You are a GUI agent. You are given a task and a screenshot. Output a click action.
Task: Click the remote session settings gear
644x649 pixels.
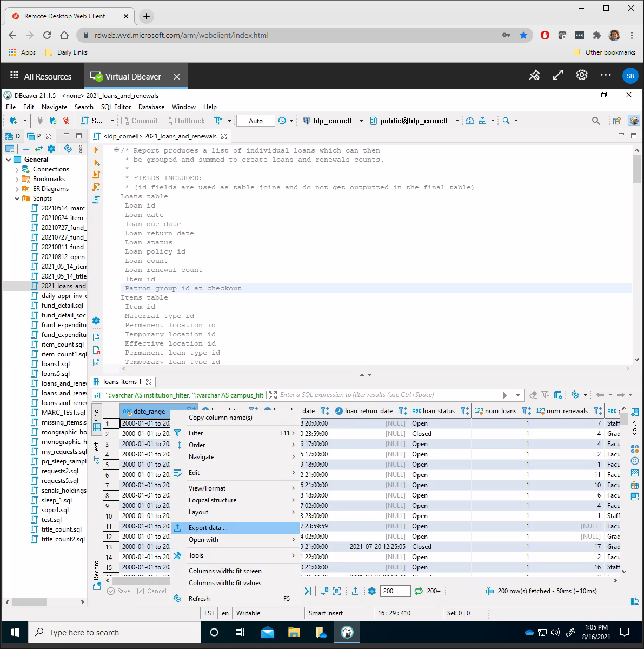tap(582, 75)
